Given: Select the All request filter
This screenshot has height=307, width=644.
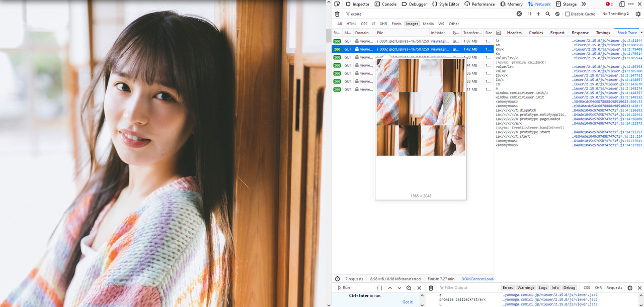Looking at the screenshot, I should [x=340, y=24].
